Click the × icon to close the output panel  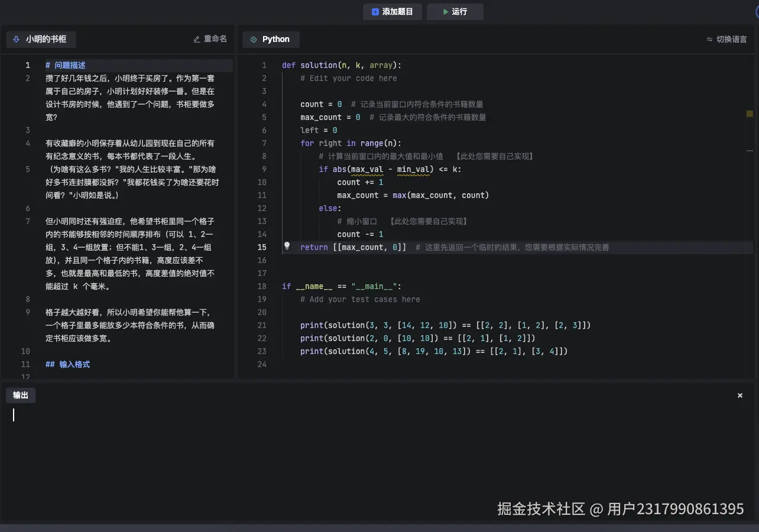click(x=739, y=395)
